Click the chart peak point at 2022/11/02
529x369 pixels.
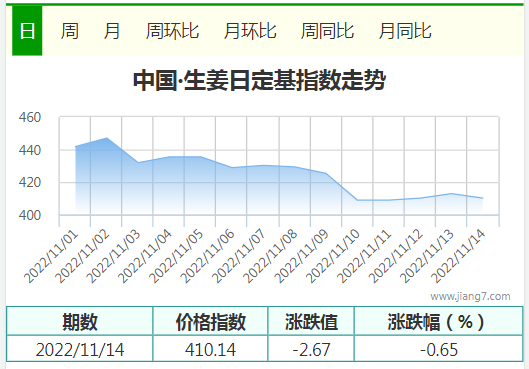point(107,138)
